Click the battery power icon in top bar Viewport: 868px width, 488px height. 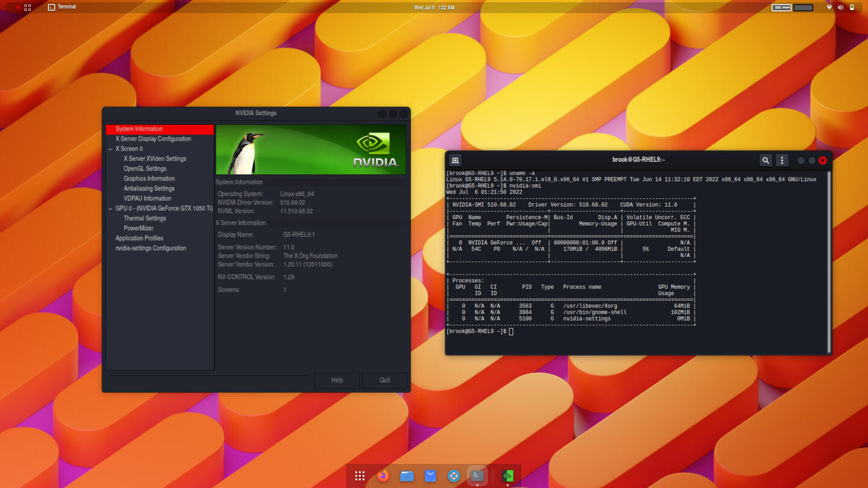coord(852,7)
